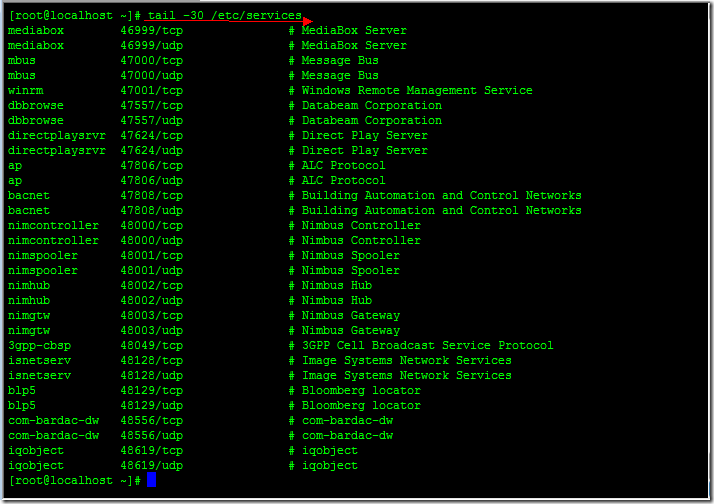
Task: Select port 47808/udp
Action: [x=152, y=211]
